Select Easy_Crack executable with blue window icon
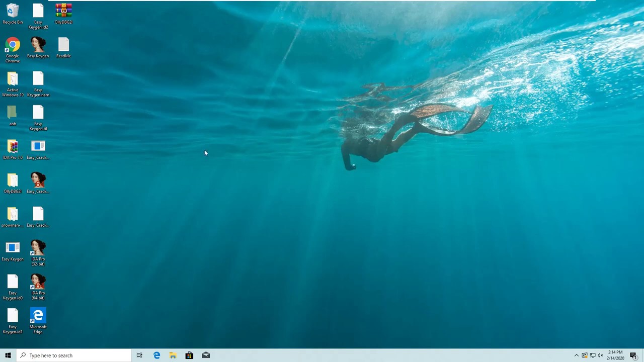644x362 pixels. pyautogui.click(x=38, y=150)
